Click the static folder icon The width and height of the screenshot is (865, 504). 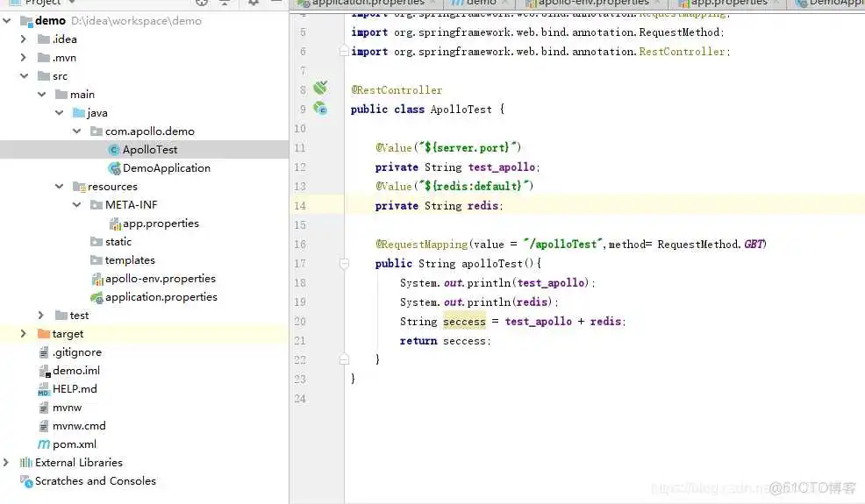click(97, 242)
